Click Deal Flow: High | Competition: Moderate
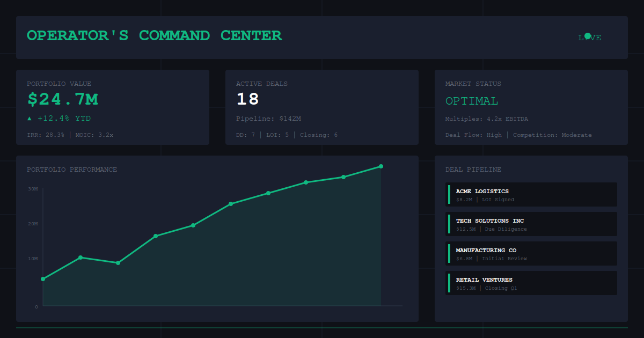The width and height of the screenshot is (644, 338). tap(518, 135)
